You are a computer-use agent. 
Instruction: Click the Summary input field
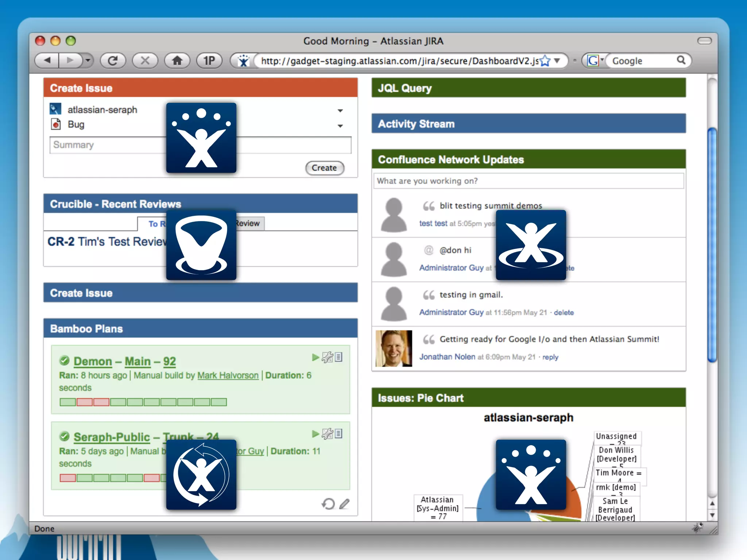pyautogui.click(x=200, y=145)
